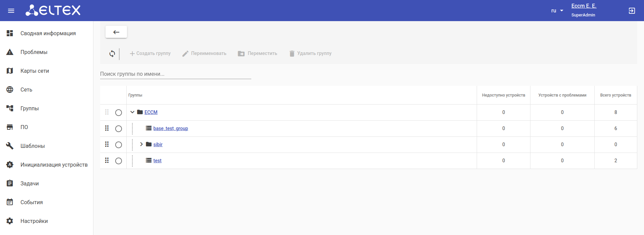
Task: Click the test group list icon
Action: (148, 160)
